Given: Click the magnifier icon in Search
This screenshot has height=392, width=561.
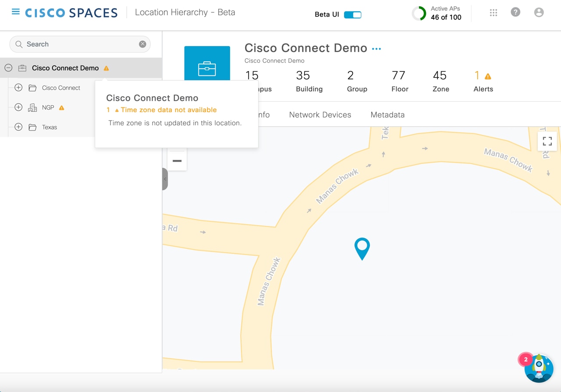Looking at the screenshot, I should pos(19,44).
